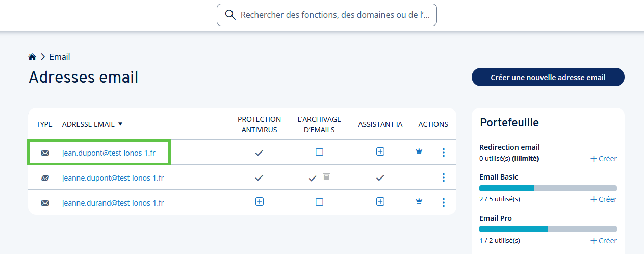Image resolution: width=644 pixels, height=254 pixels.
Task: Click antivirus checkmark for jeanne.dupont
Action: click(259, 178)
